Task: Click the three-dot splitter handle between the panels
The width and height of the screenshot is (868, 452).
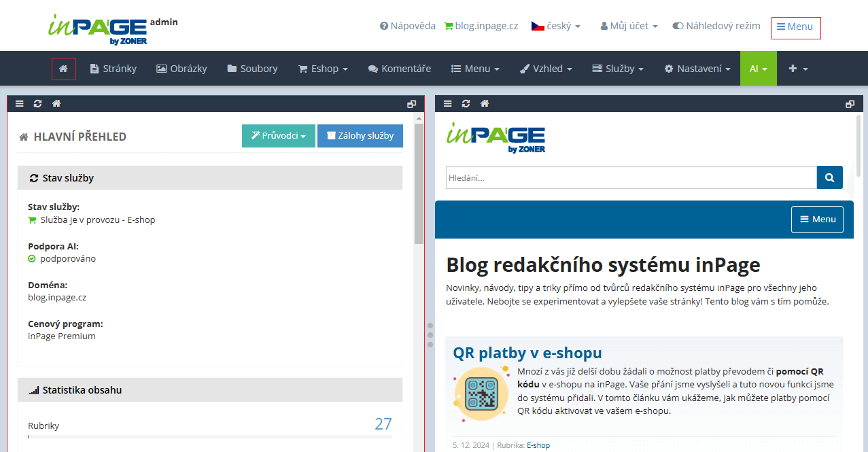Action: click(430, 335)
